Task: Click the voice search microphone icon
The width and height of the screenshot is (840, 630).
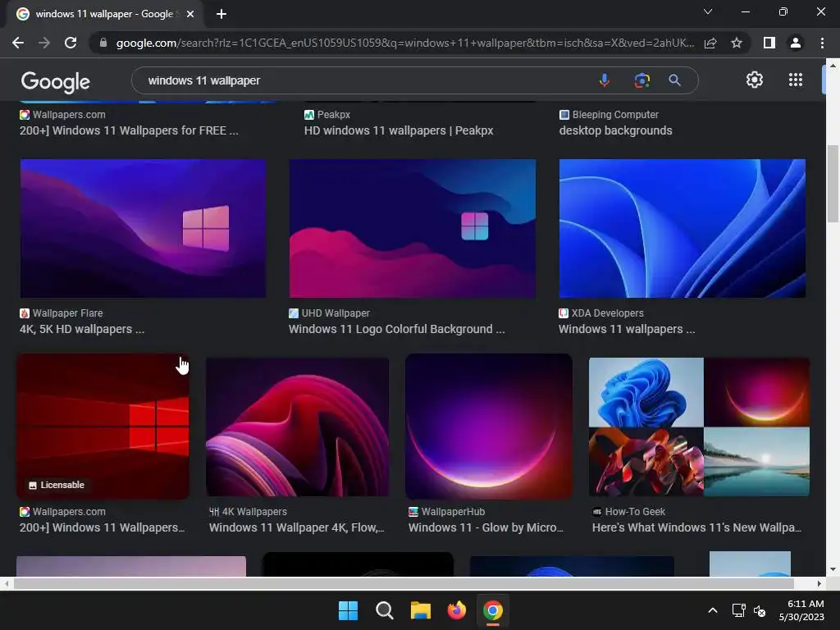Action: [605, 80]
